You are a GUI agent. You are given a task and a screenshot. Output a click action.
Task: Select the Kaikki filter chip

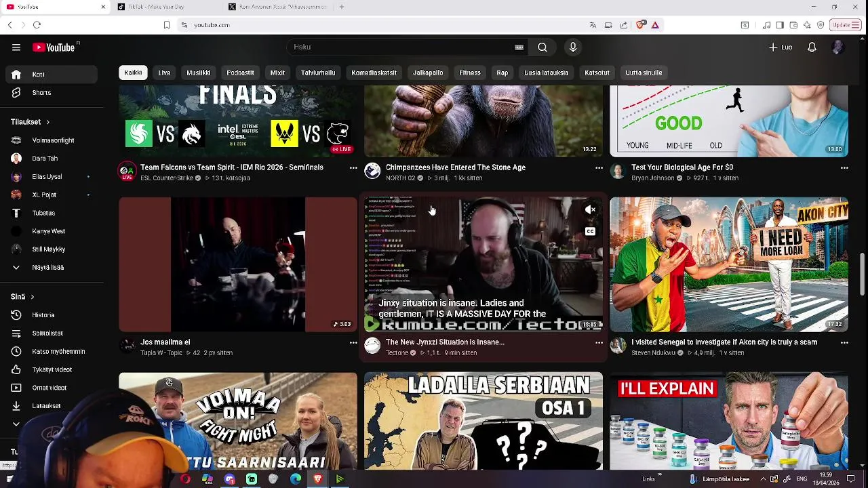[x=133, y=73]
